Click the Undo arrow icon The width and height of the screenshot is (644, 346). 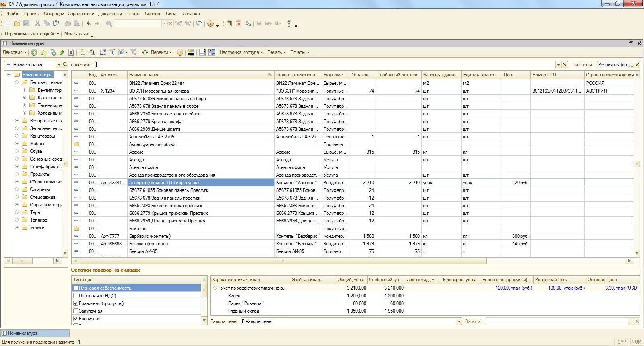pyautogui.click(x=88, y=24)
